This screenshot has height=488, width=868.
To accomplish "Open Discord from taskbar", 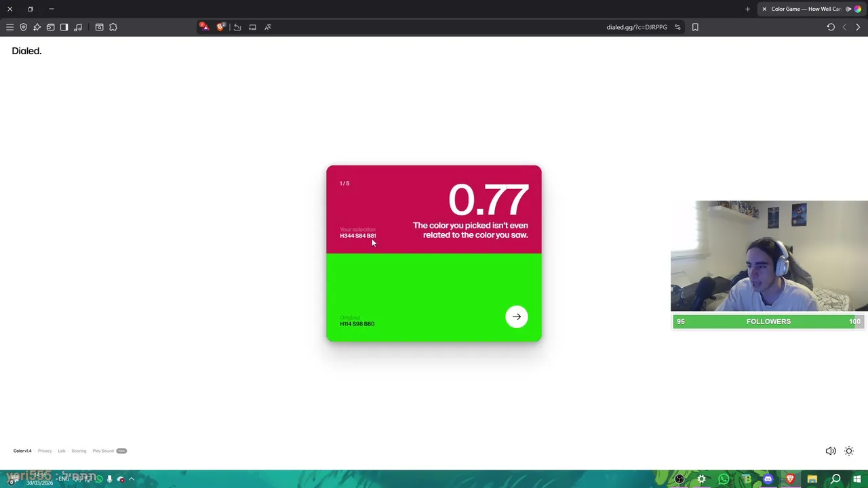I will (x=768, y=479).
